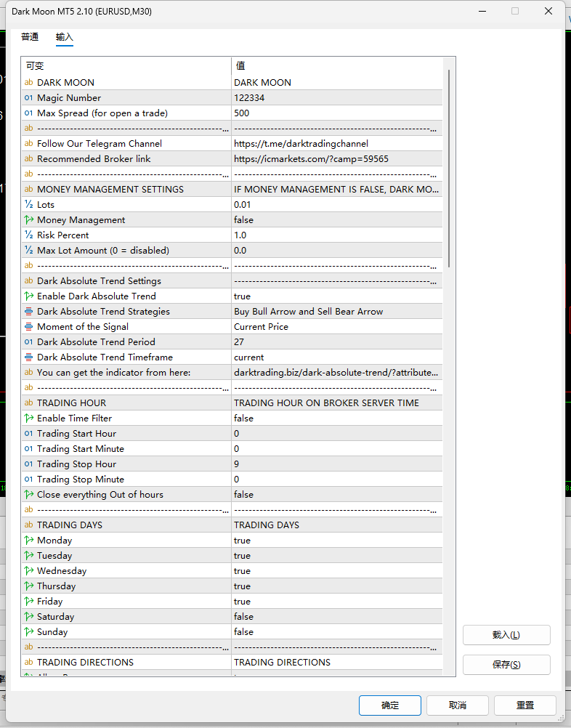The width and height of the screenshot is (571, 728).
Task: Click the decimal icon next to Lots
Action: coord(29,204)
